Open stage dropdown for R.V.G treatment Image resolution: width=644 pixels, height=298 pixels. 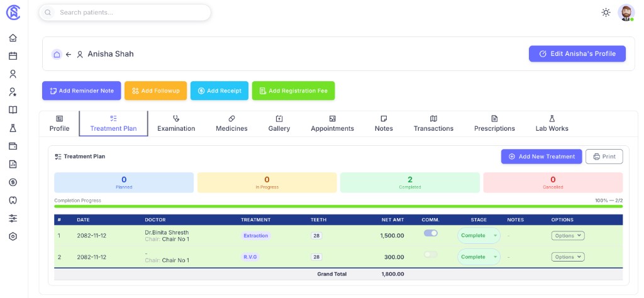pos(479,257)
